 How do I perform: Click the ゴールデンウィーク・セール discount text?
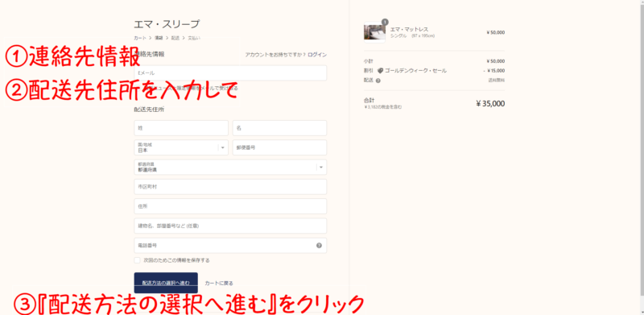415,71
